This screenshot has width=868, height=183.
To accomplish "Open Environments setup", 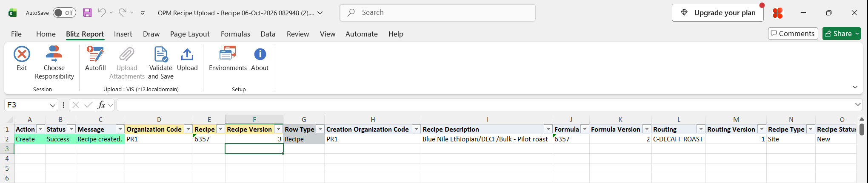I will click(228, 59).
